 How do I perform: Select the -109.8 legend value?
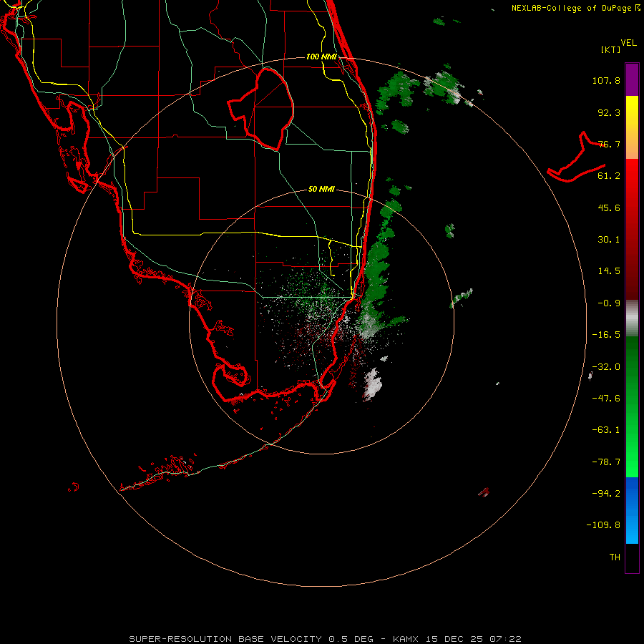pos(603,525)
